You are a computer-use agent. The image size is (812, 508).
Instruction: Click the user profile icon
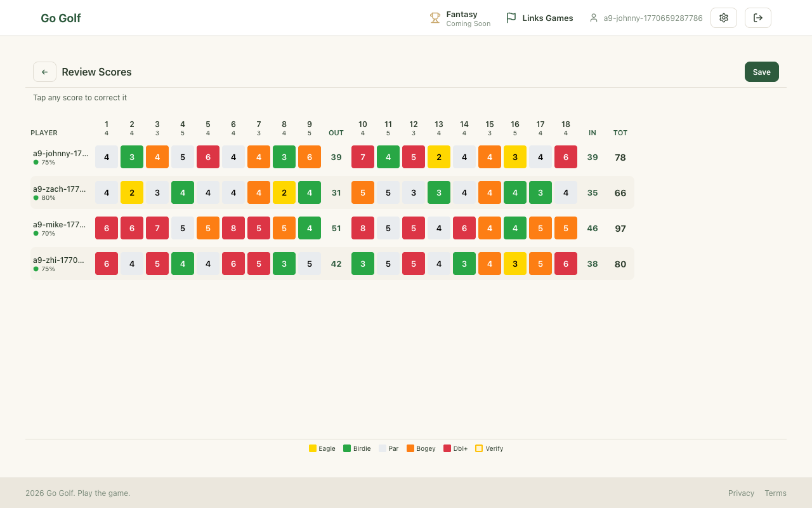click(x=594, y=18)
